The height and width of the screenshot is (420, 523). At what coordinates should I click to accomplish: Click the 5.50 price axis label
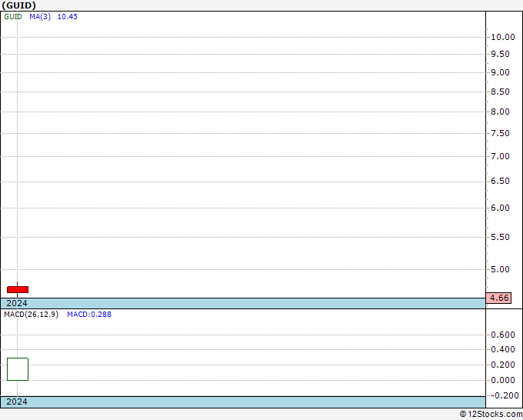(500, 237)
